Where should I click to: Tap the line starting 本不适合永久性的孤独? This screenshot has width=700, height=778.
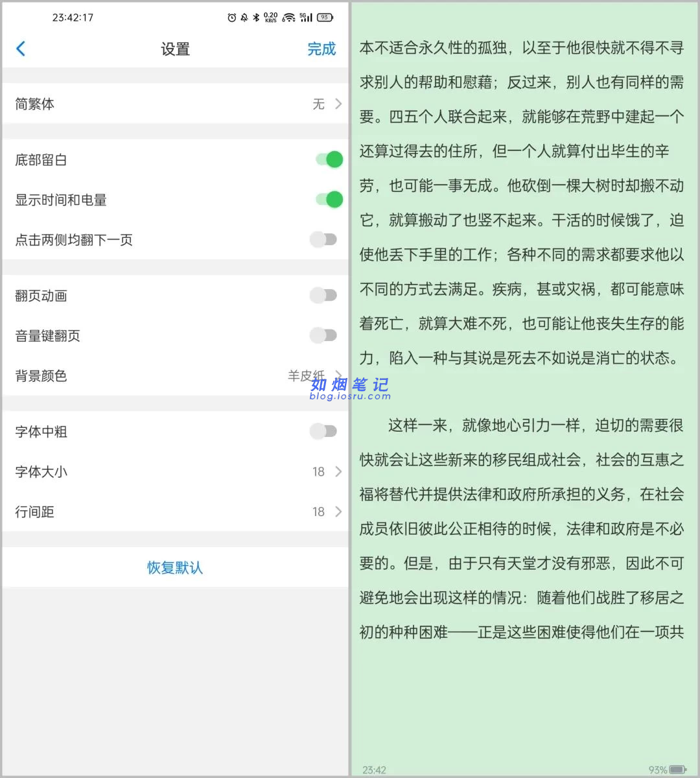522,47
